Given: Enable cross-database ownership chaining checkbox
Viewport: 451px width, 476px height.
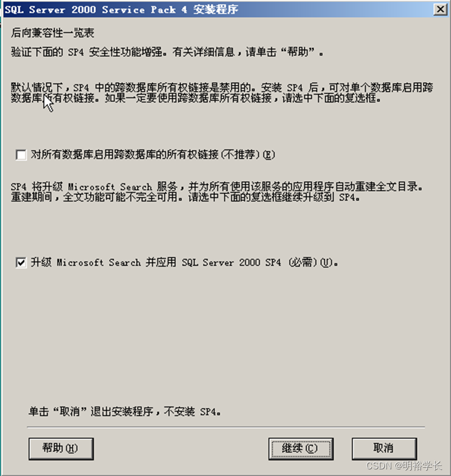Looking at the screenshot, I should tap(21, 155).
